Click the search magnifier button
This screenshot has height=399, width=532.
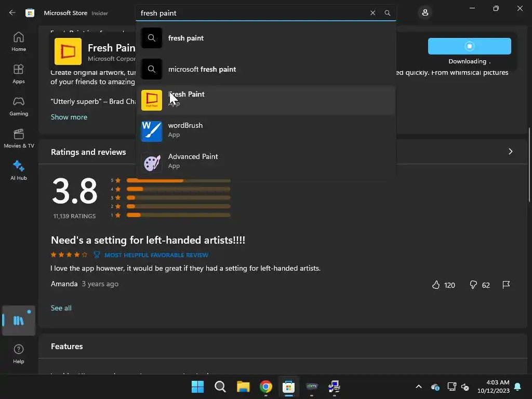(x=387, y=13)
